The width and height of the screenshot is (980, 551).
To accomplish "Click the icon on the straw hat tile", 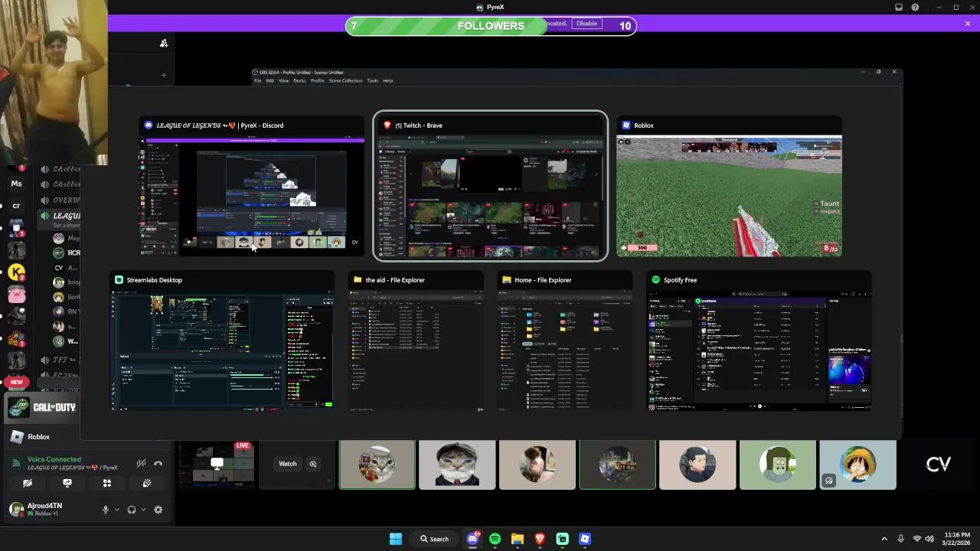I will [x=828, y=481].
